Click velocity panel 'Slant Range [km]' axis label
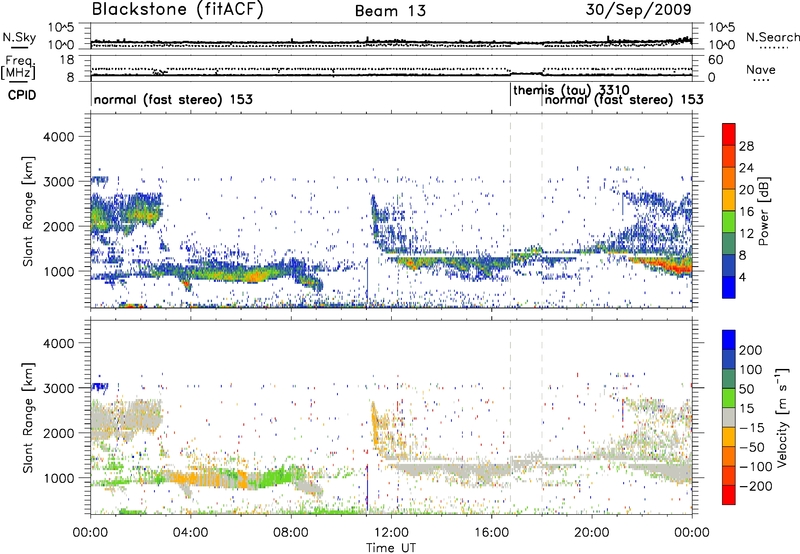 [x=28, y=418]
